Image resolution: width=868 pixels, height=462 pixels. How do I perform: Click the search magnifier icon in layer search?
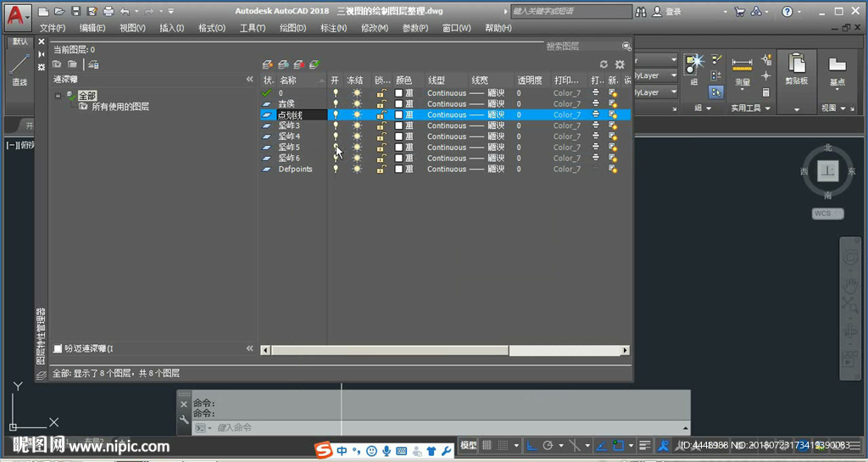tap(626, 46)
